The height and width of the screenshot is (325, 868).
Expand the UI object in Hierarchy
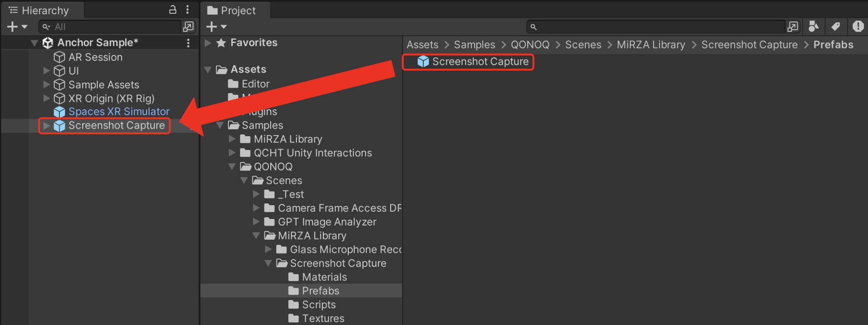tap(46, 71)
